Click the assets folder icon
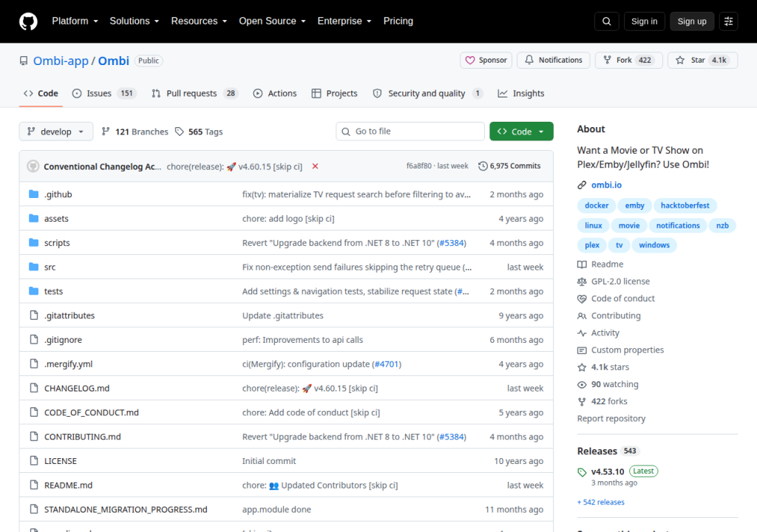 tap(33, 218)
